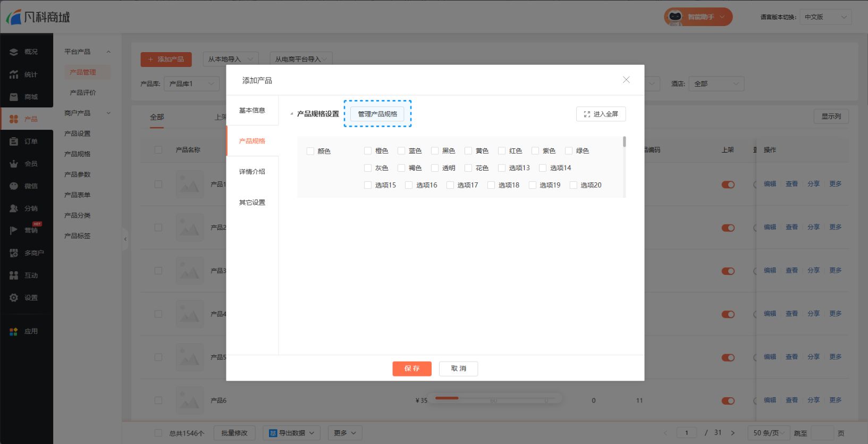This screenshot has width=868, height=444.
Task: Collapse 平台产品 menu group
Action: click(108, 52)
